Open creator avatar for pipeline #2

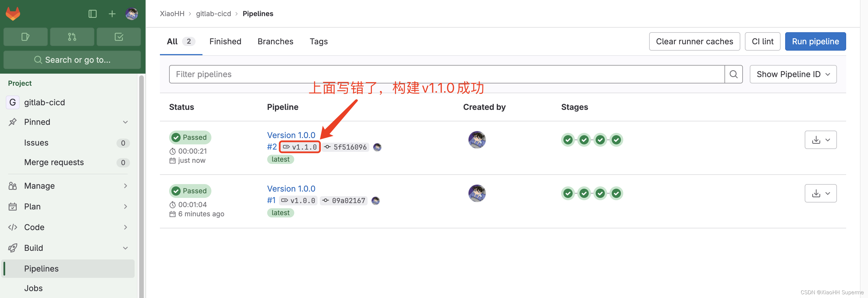[477, 140]
